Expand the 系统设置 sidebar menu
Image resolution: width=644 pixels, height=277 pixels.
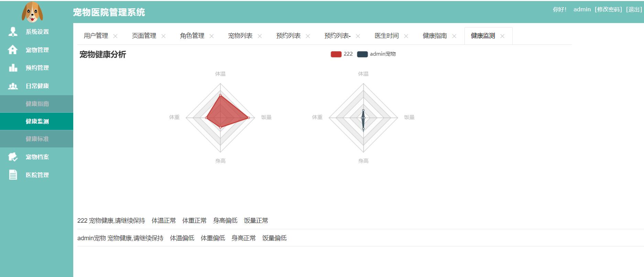[x=36, y=32]
